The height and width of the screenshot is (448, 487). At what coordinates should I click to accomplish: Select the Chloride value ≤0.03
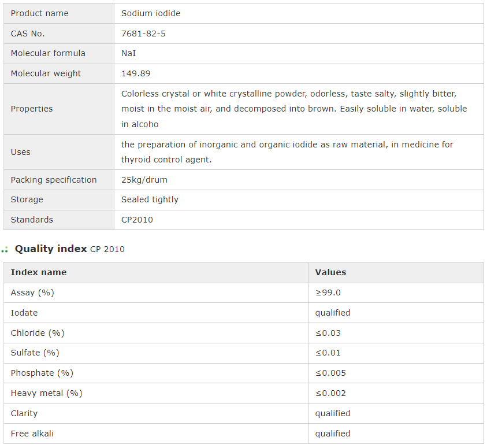328,333
